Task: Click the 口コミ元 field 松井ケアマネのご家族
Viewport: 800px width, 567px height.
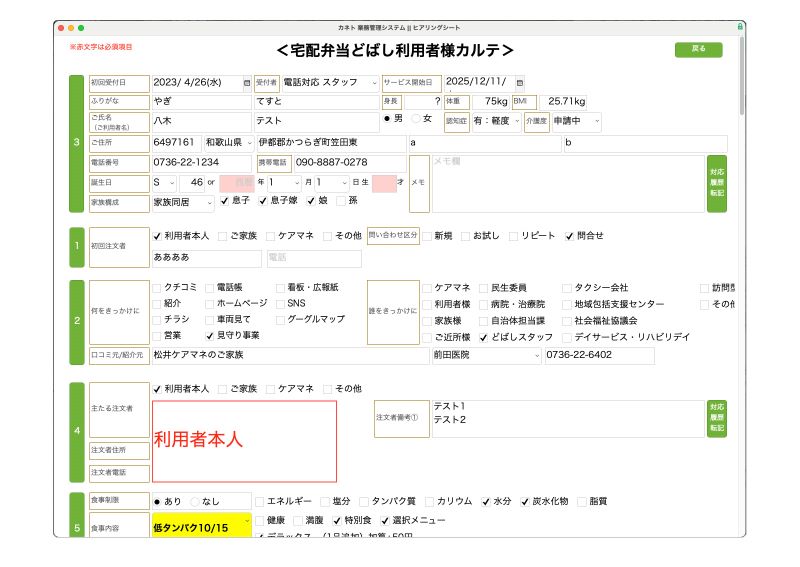Action: [x=290, y=355]
